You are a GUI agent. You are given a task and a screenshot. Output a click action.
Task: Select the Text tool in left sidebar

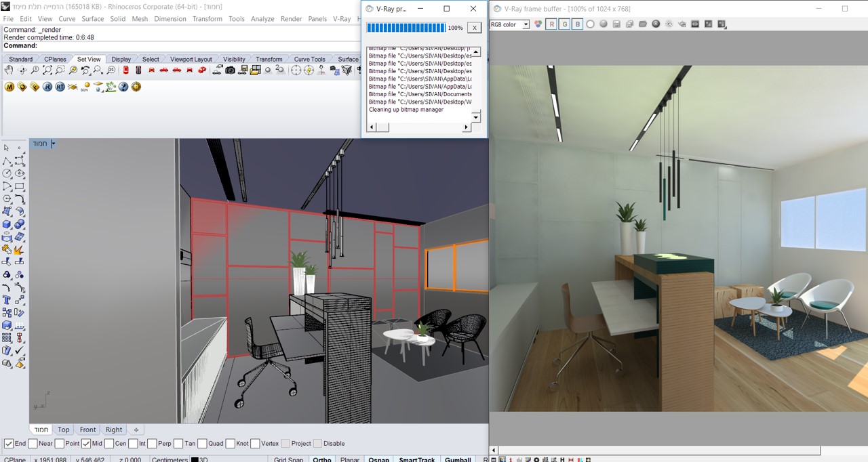pyautogui.click(x=6, y=299)
